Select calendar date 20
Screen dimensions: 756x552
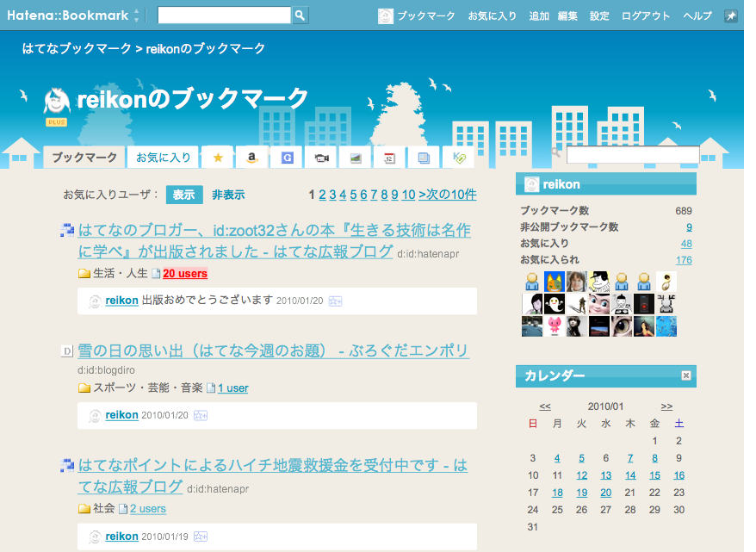(x=605, y=493)
